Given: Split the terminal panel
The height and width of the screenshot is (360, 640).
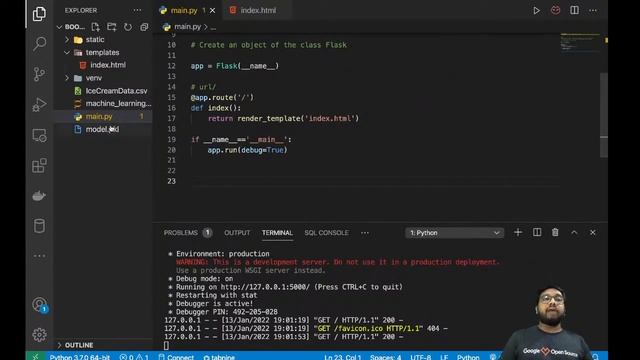Looking at the screenshot, I should tap(537, 232).
